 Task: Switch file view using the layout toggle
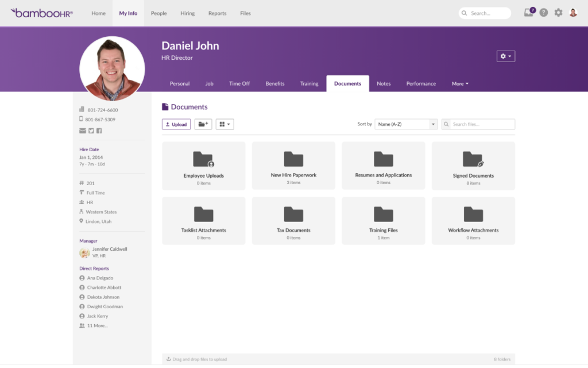click(x=225, y=124)
